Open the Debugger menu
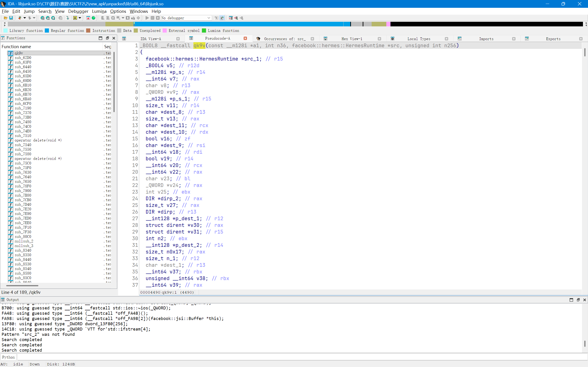588x367 pixels. click(x=78, y=11)
